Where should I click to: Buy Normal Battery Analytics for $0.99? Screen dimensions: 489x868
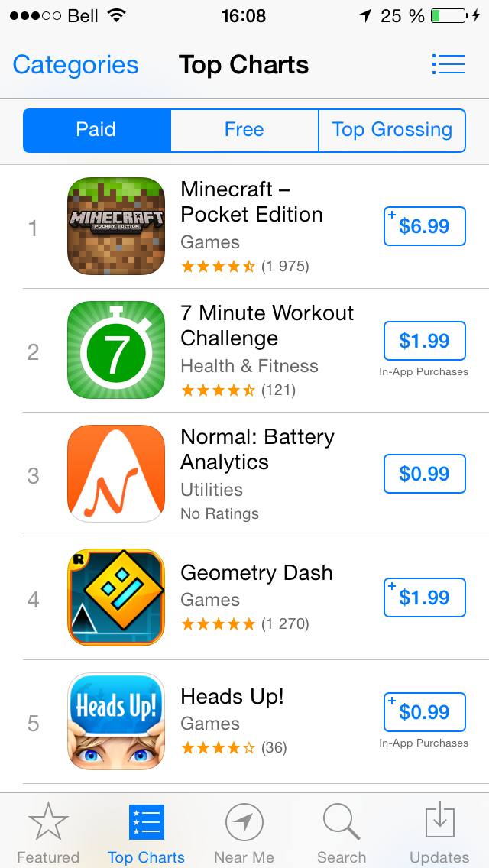tap(424, 474)
